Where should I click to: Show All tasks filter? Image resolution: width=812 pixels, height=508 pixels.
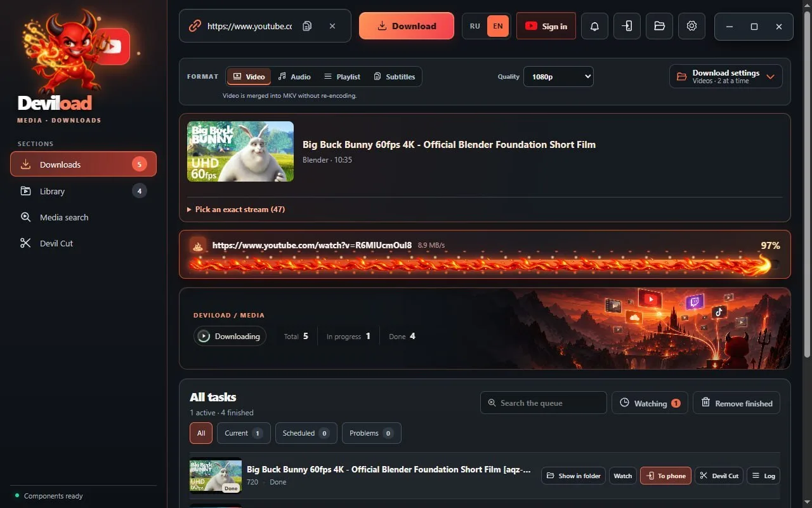[x=201, y=433]
